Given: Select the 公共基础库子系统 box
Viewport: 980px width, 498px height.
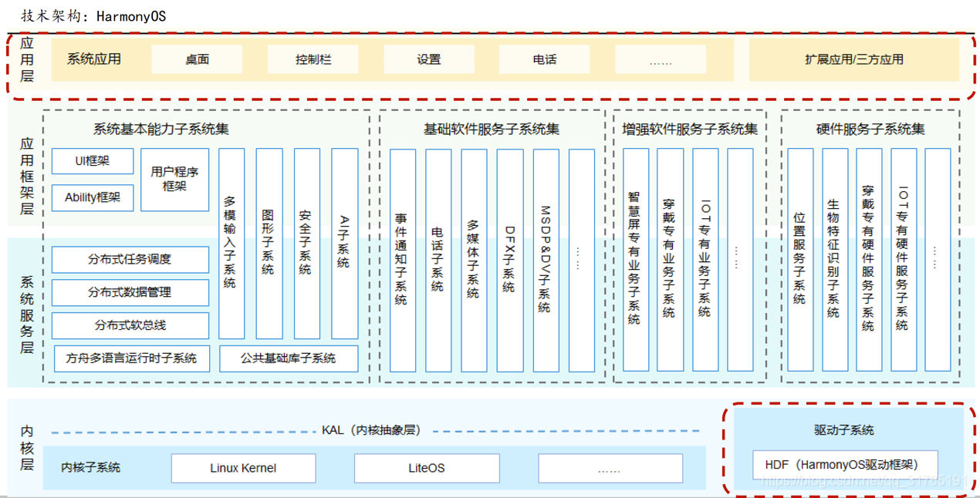Looking at the screenshot, I should coord(289,358).
